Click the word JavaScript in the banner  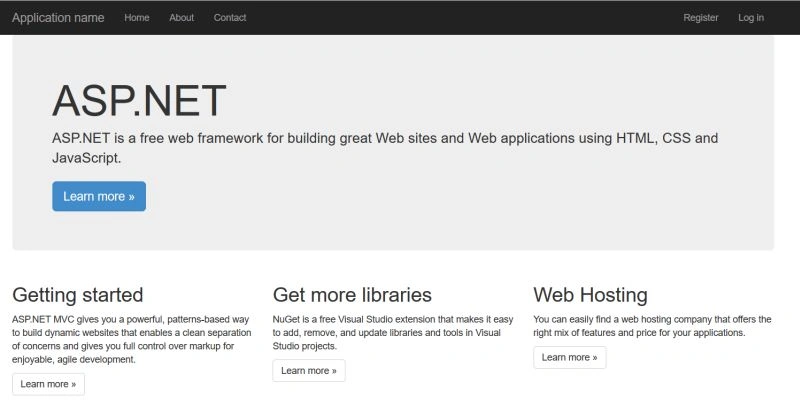click(x=87, y=158)
